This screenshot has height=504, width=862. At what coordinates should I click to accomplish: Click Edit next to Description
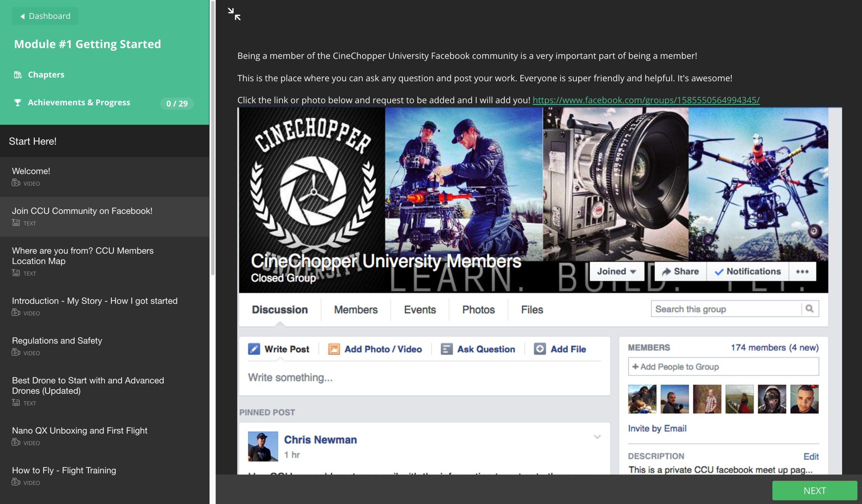coord(811,456)
